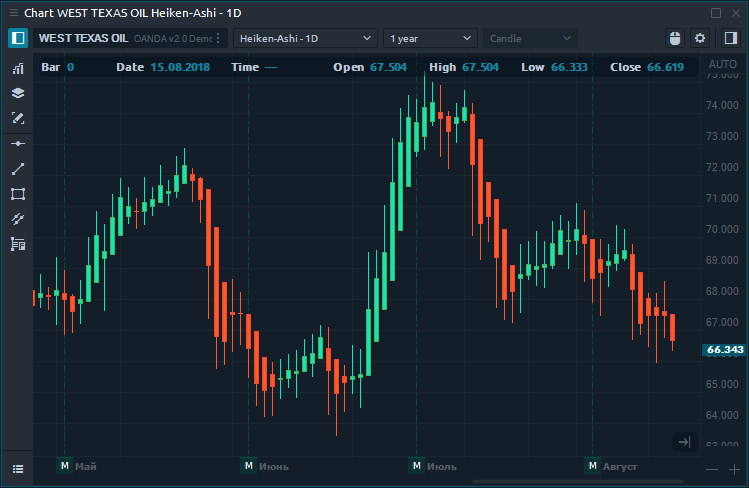Open WEST TEXAS OIL symbol options menu
Image resolution: width=749 pixels, height=488 pixels.
219,38
